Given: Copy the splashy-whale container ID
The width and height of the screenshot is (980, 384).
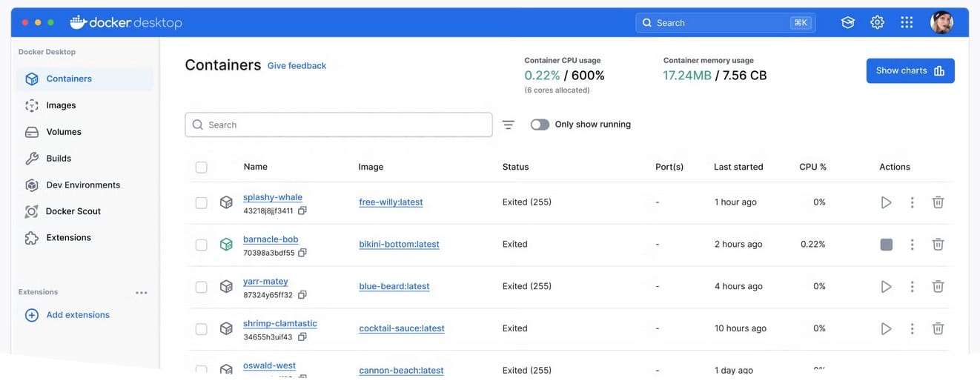Looking at the screenshot, I should pos(302,211).
